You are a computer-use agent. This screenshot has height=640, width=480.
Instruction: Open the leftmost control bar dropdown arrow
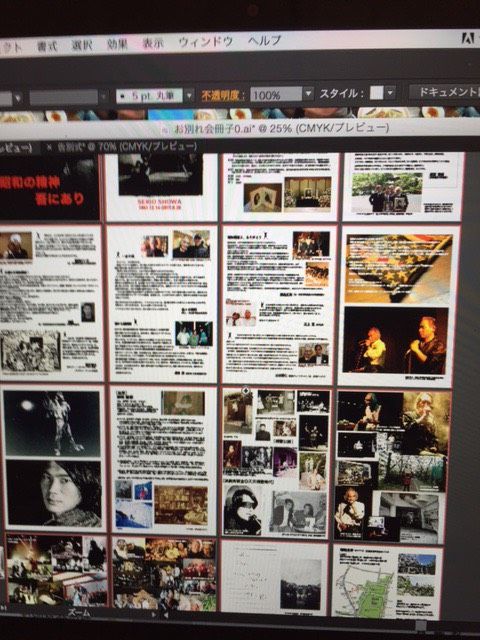18,98
